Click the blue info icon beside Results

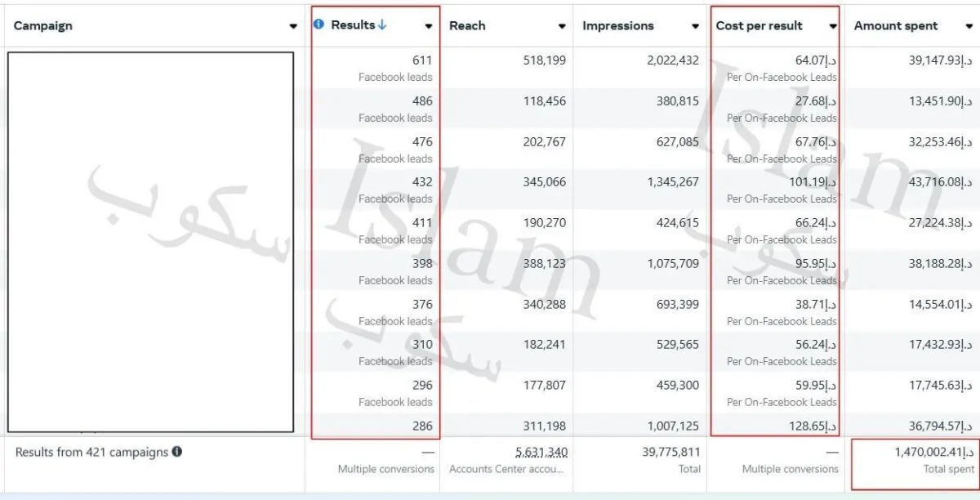319,25
